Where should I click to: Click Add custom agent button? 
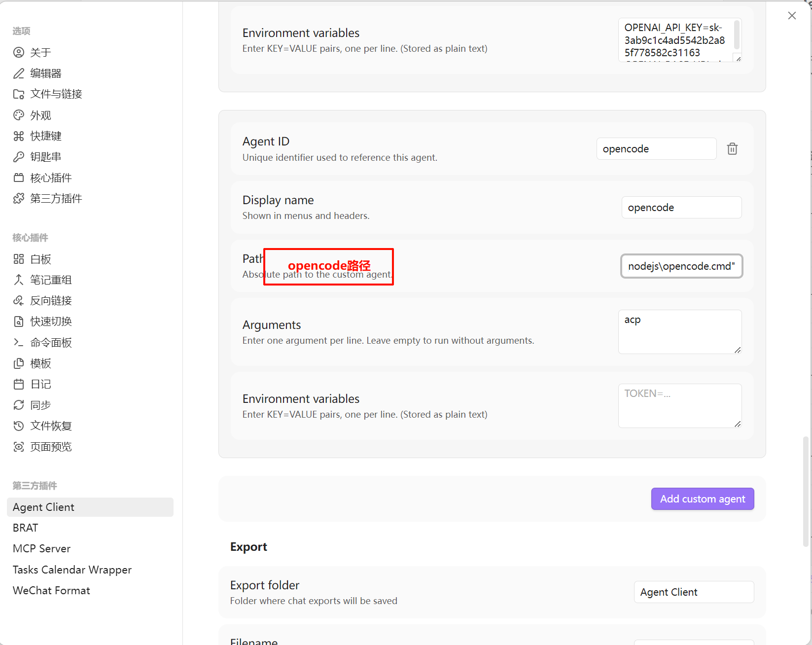703,499
